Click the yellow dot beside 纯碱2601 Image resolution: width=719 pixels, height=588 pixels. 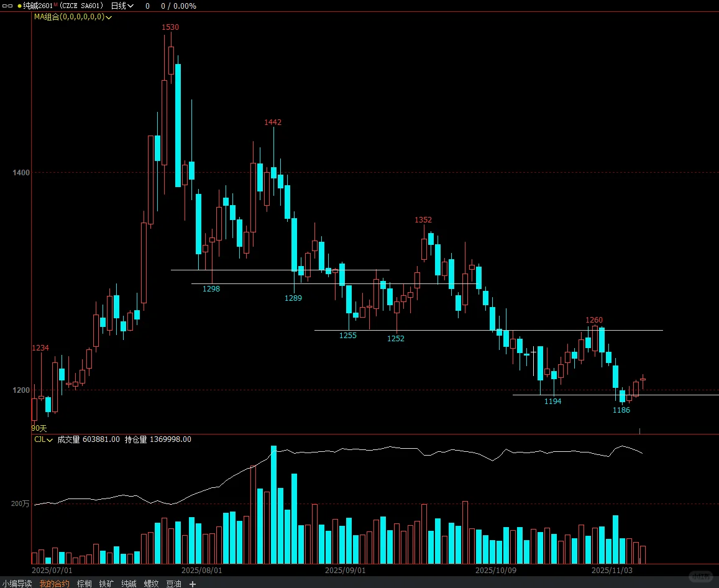pyautogui.click(x=19, y=6)
